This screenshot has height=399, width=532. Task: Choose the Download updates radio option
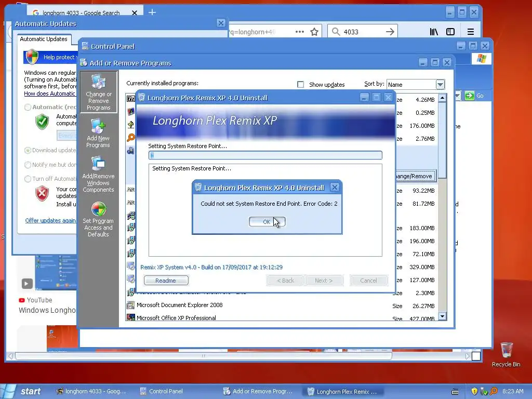pyautogui.click(x=28, y=150)
